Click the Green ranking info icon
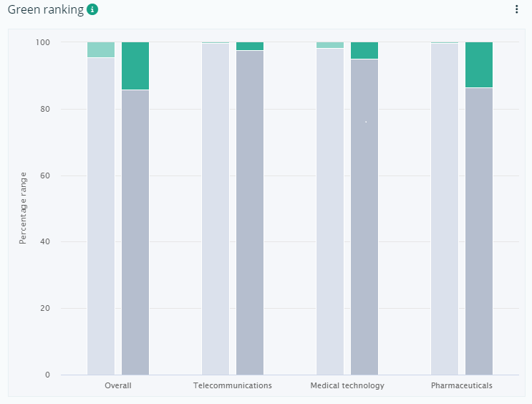The image size is (532, 404). 92,9
